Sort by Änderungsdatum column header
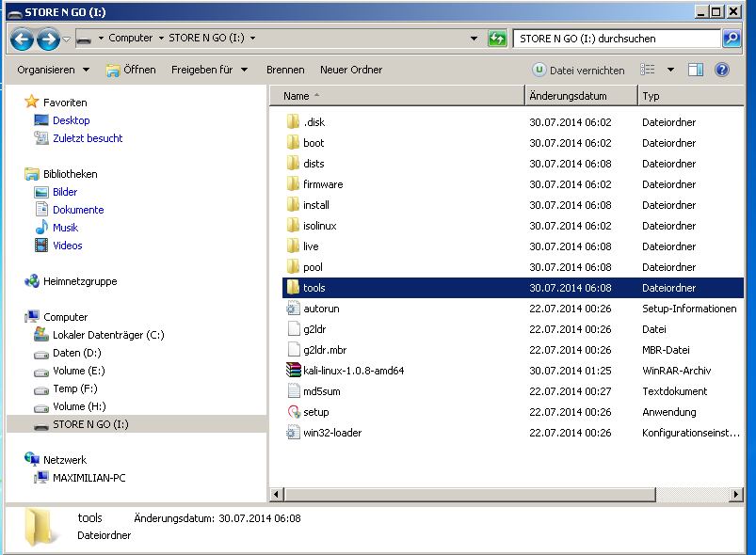This screenshot has width=756, height=555. point(581,96)
